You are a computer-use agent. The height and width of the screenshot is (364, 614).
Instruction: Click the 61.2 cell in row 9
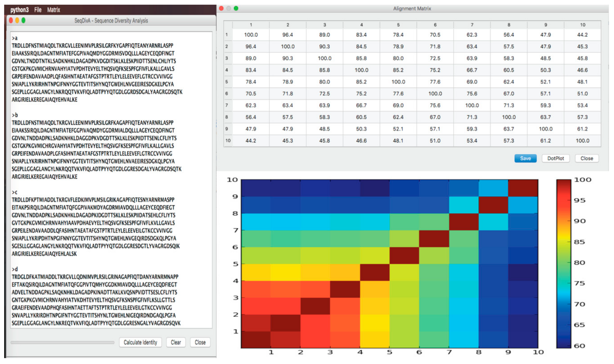coord(582,129)
